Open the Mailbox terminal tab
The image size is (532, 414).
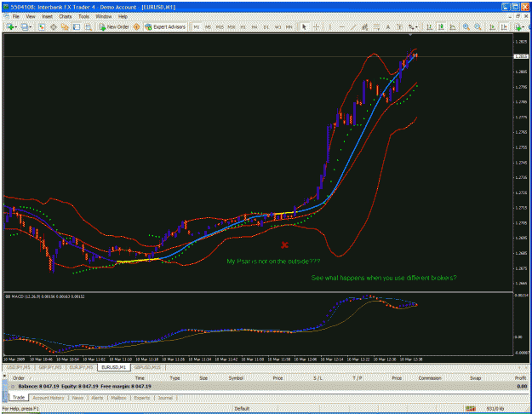pos(118,398)
